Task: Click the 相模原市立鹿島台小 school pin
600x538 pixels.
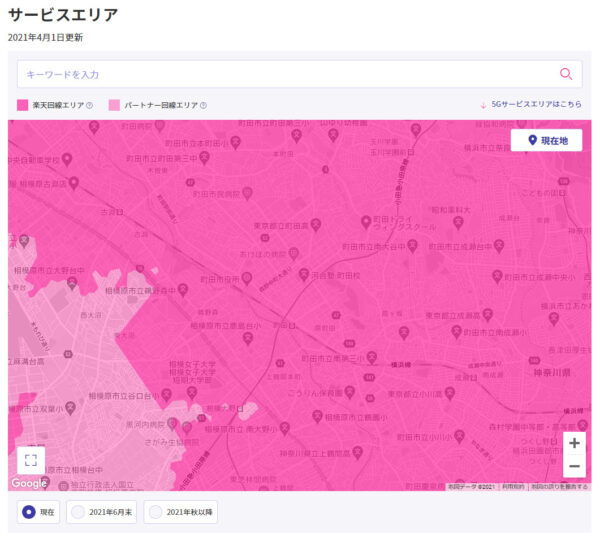Action: (x=248, y=338)
